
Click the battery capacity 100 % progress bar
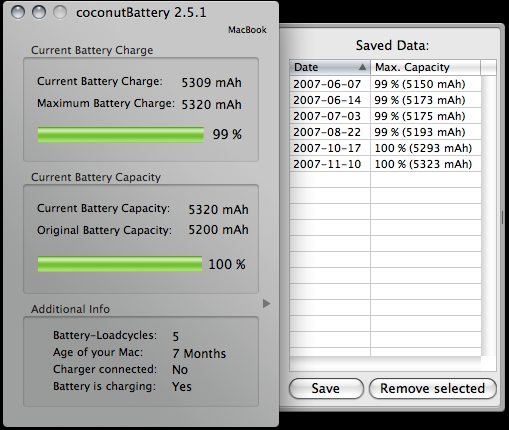coord(120,264)
